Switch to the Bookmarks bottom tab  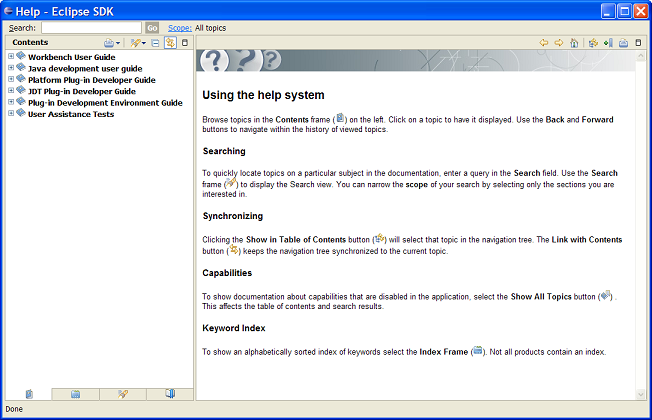pyautogui.click(x=170, y=394)
